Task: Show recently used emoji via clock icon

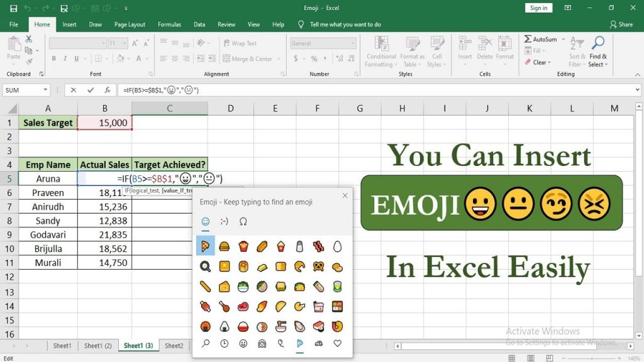Action: pos(225,343)
